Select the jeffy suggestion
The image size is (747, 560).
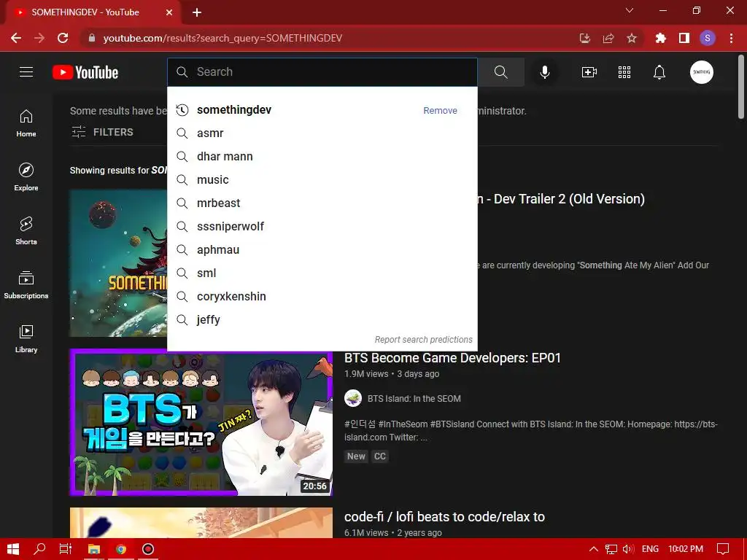[322, 319]
